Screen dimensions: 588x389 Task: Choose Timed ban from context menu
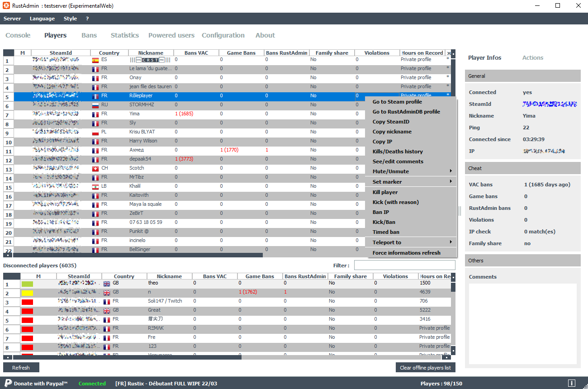coord(411,232)
